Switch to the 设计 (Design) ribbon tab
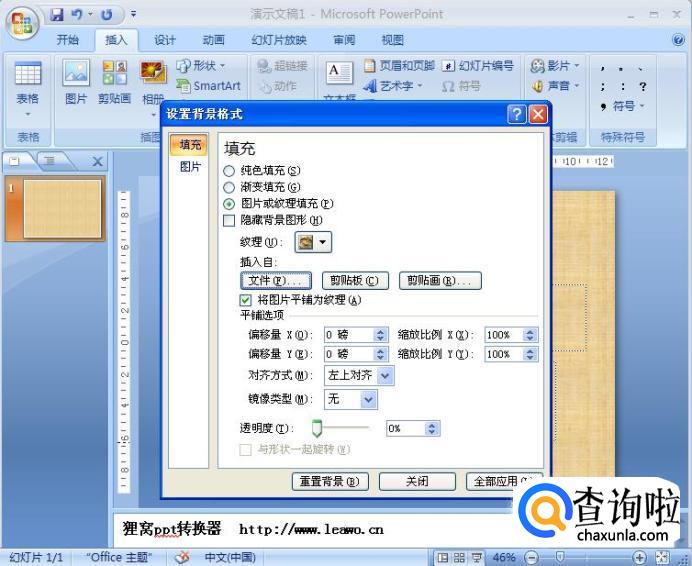The image size is (692, 566). pos(165,40)
